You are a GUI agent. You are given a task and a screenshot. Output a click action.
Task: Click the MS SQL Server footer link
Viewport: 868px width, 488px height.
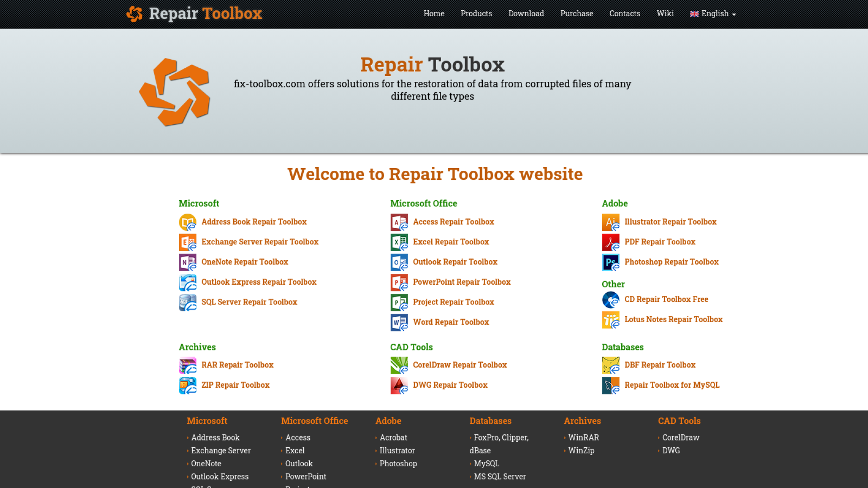click(500, 476)
